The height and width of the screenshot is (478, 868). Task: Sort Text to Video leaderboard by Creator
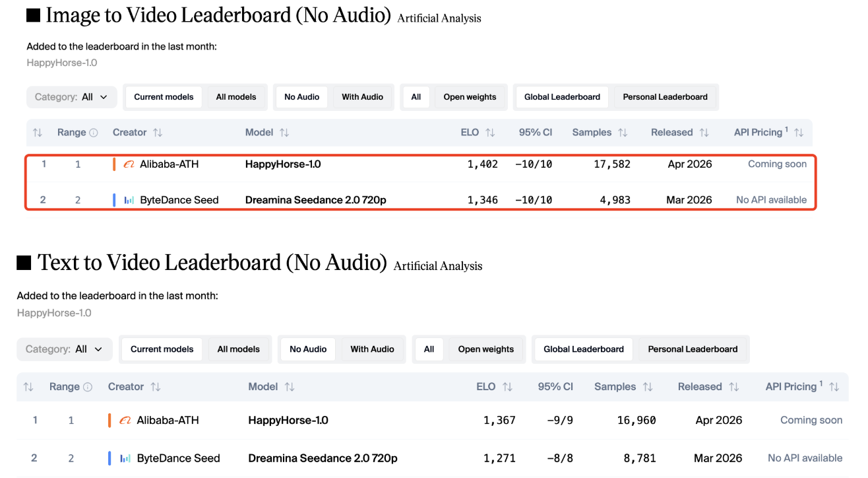click(x=156, y=387)
